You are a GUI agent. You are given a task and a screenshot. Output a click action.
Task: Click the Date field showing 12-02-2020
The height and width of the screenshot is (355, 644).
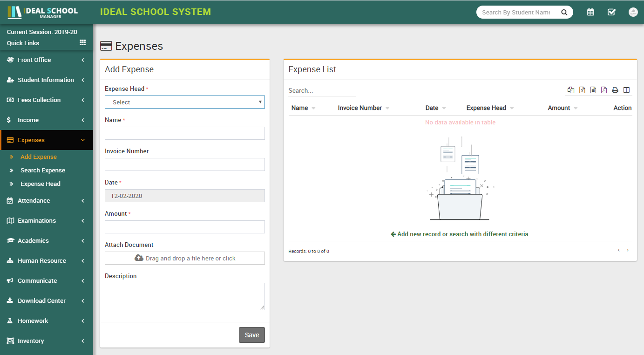[185, 196]
